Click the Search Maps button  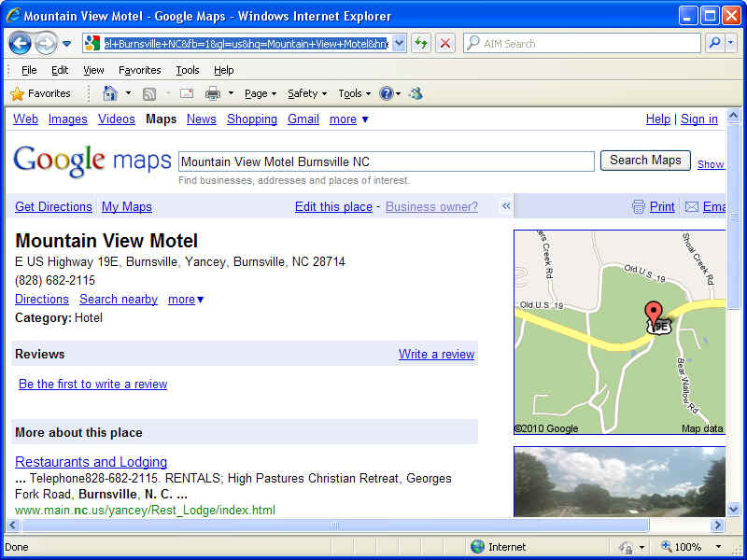645,161
